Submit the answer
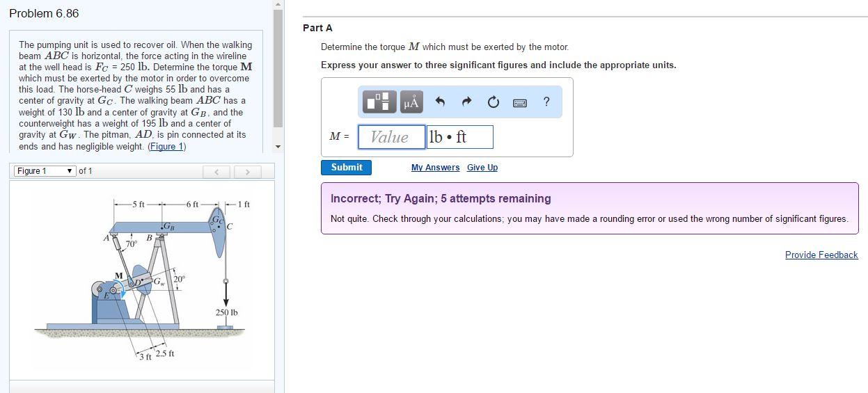This screenshot has height=393, width=868. (x=347, y=168)
